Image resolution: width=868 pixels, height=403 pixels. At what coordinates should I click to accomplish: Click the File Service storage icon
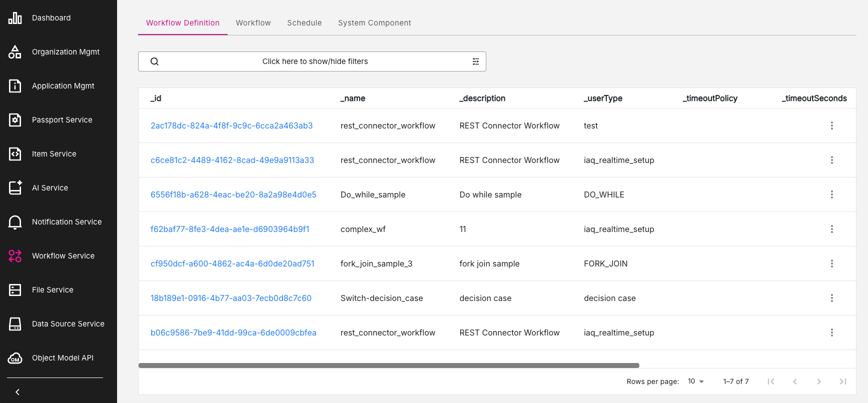pyautogui.click(x=15, y=290)
